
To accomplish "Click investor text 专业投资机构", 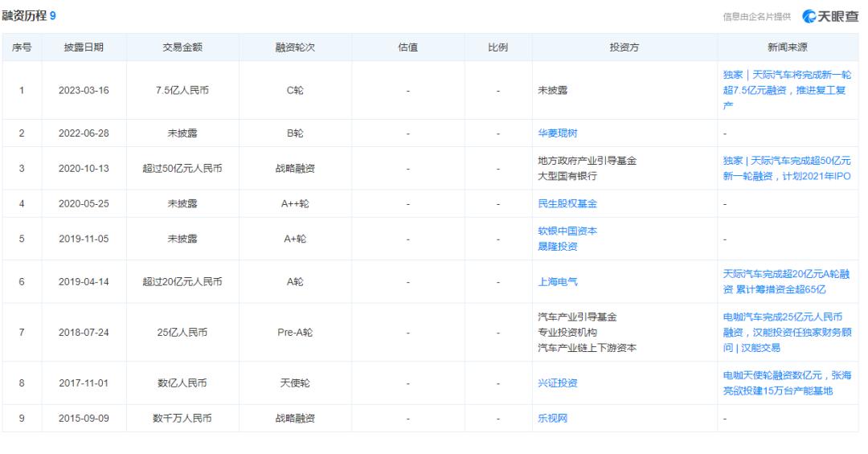I will tap(567, 332).
